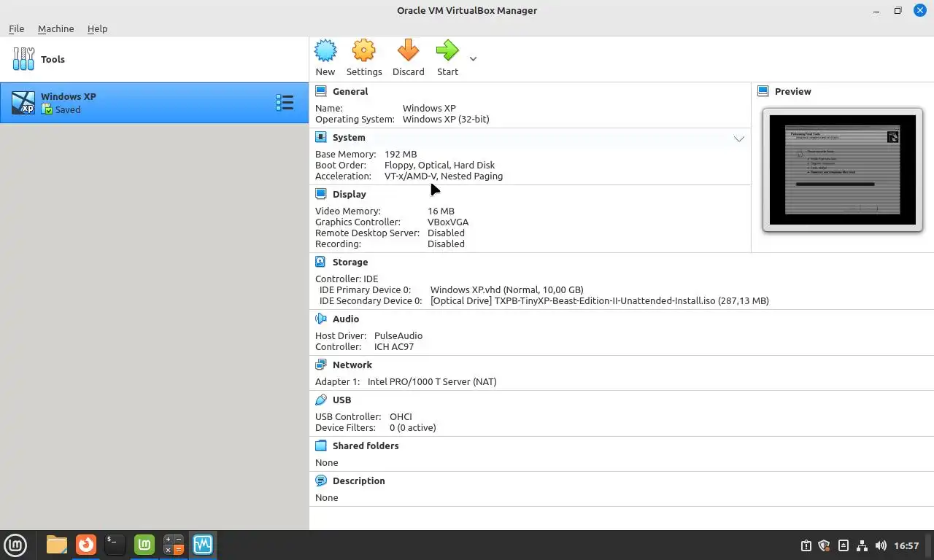Click the Description section speech bubble icon
The width and height of the screenshot is (934, 560).
(321, 481)
